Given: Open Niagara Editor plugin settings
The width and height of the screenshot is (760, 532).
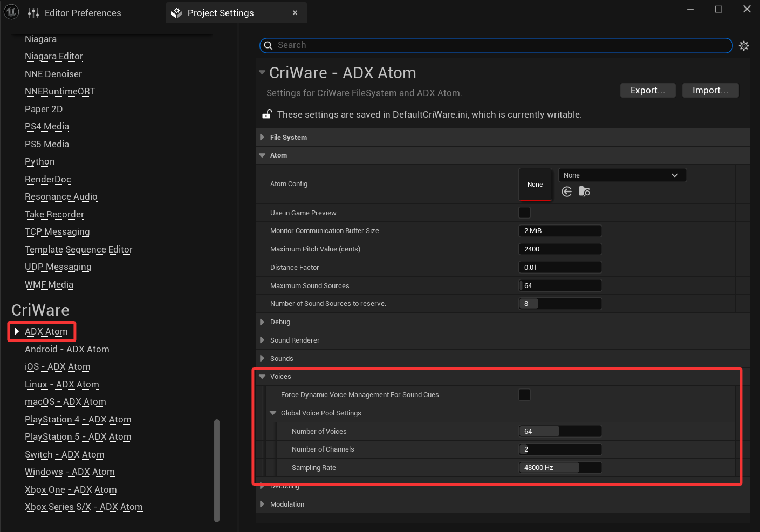Looking at the screenshot, I should [54, 57].
